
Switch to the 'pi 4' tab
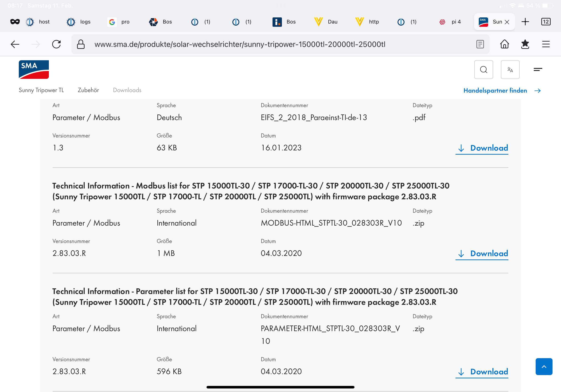451,22
